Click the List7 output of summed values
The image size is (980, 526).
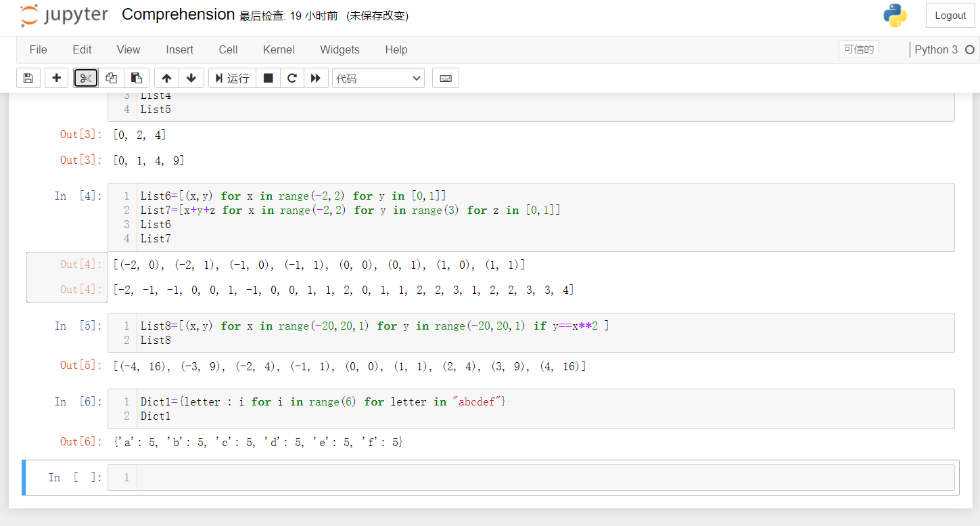pos(344,290)
